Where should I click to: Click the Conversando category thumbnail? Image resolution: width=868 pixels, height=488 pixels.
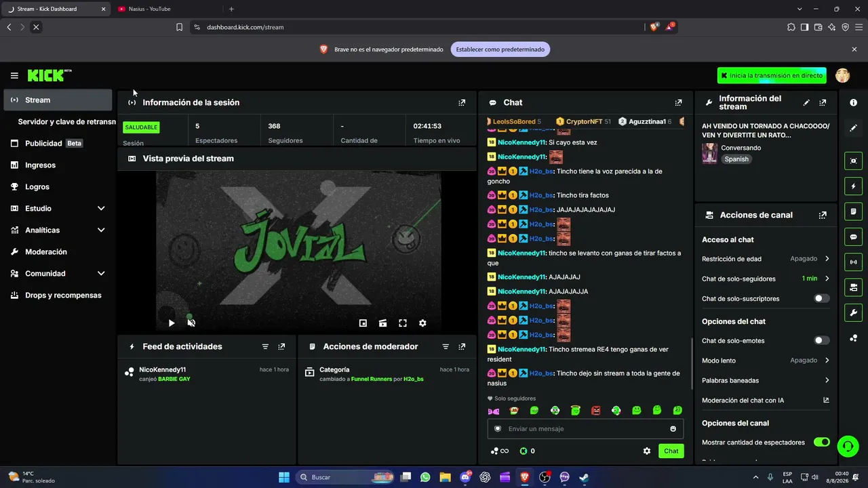(x=709, y=153)
